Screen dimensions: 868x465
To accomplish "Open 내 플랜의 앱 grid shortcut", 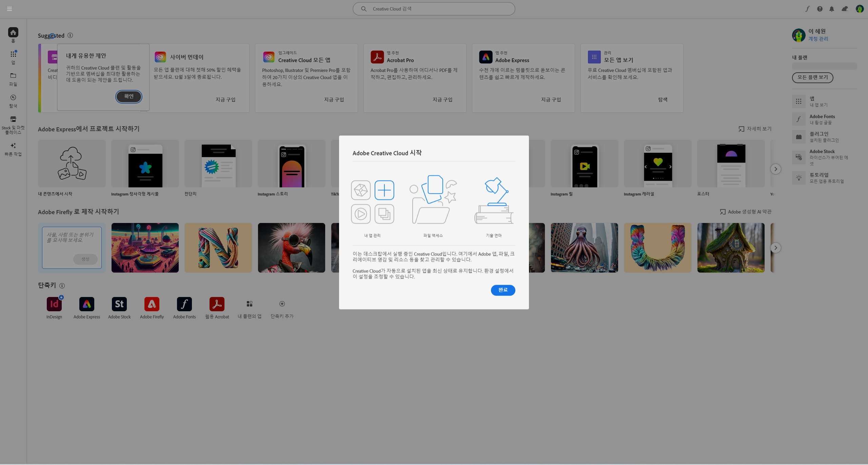I will coord(250,304).
